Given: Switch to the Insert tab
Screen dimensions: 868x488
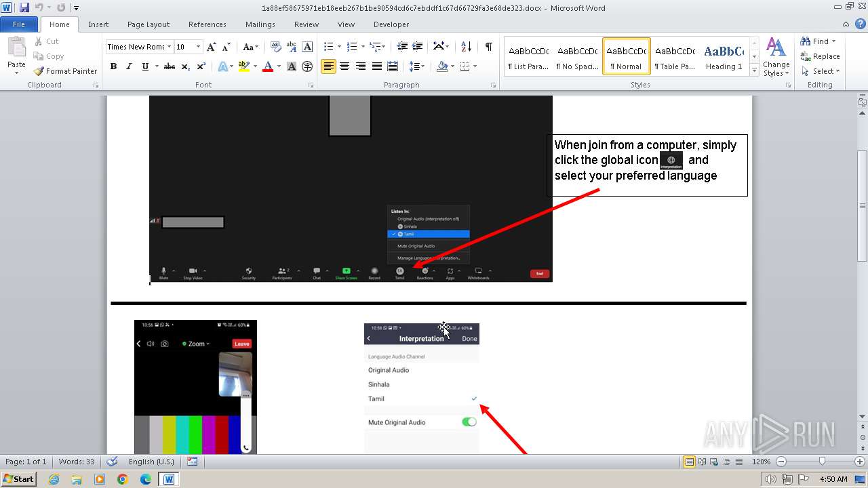Looking at the screenshot, I should click(x=98, y=24).
